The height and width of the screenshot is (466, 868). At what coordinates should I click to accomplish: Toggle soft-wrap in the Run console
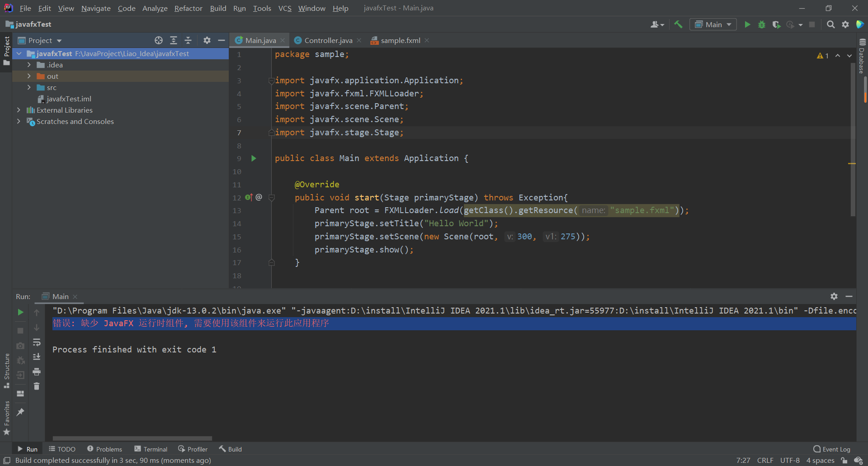tap(37, 343)
